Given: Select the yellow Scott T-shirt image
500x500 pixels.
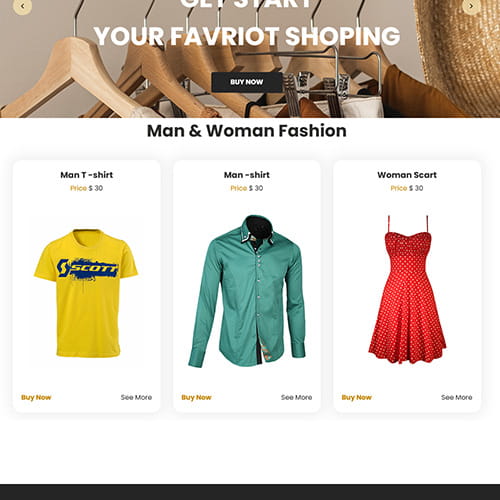Looking at the screenshot, I should coord(86,293).
